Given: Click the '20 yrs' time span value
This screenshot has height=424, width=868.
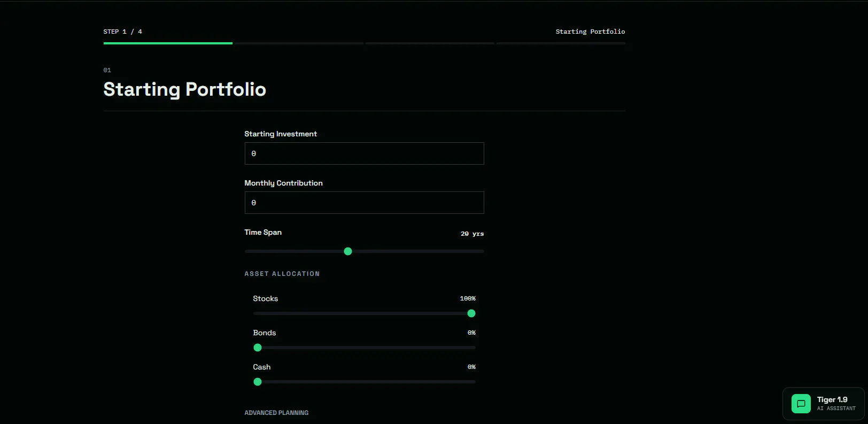Looking at the screenshot, I should [472, 234].
